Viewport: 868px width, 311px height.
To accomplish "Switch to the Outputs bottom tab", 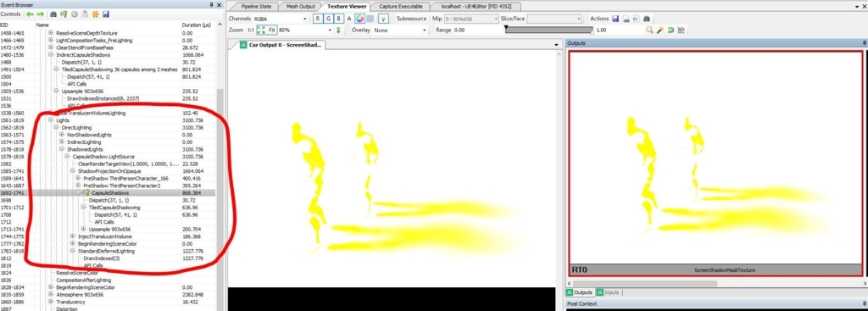I will pyautogui.click(x=580, y=292).
